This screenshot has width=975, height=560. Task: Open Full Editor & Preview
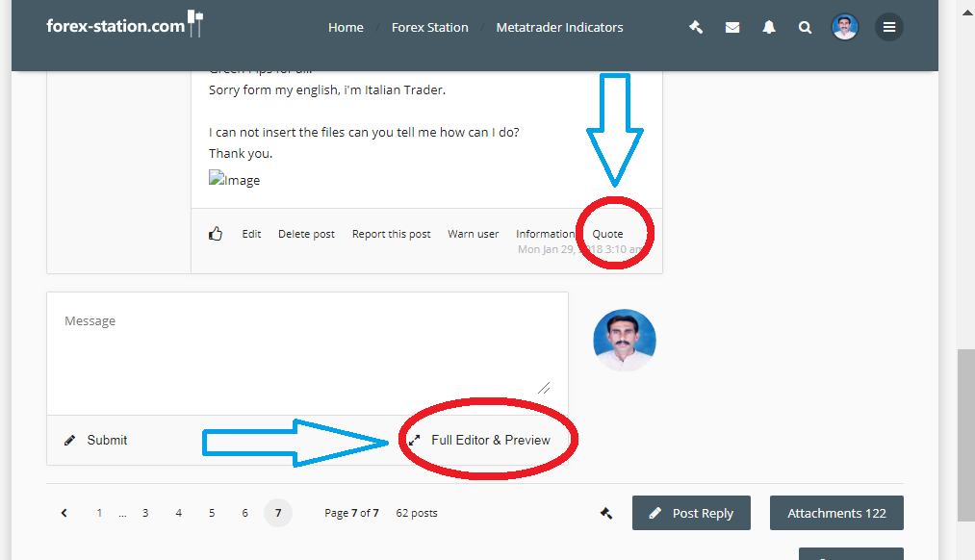[490, 440]
